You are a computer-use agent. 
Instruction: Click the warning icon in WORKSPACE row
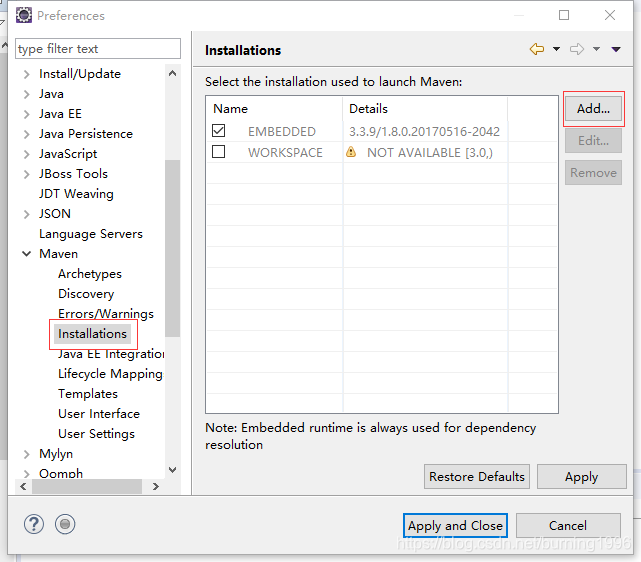[x=351, y=152]
